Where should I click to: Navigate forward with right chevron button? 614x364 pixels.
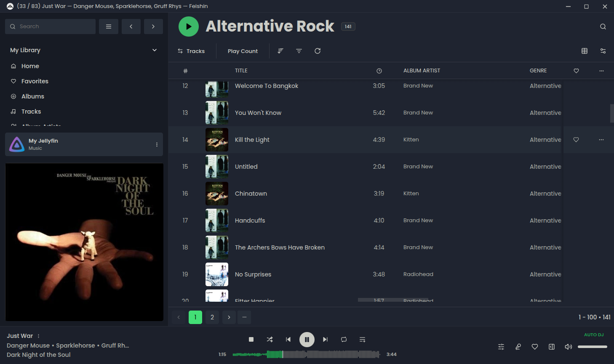153,27
